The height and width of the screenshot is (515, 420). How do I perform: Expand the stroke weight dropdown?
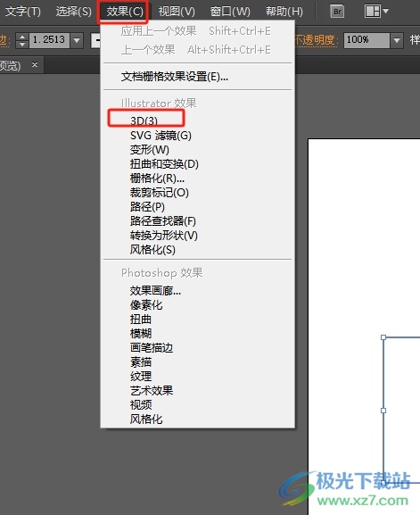point(77,40)
